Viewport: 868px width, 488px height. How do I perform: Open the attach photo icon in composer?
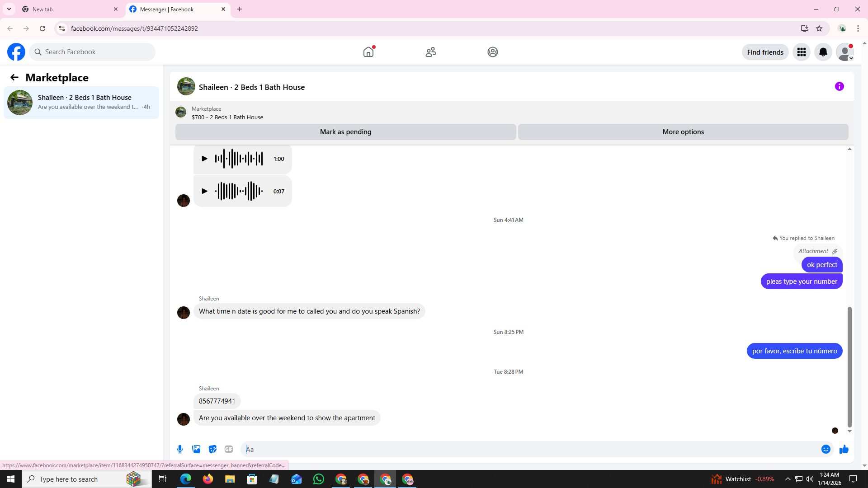point(196,449)
